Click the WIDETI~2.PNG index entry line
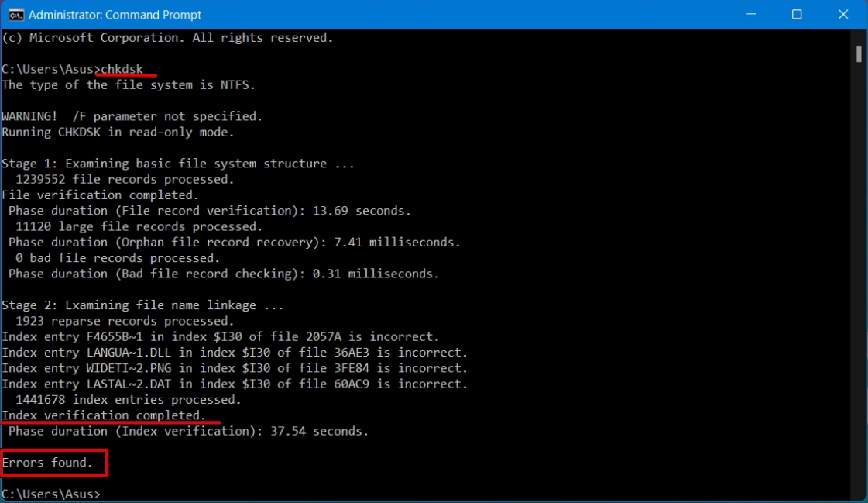The height and width of the screenshot is (503, 868). pyautogui.click(x=235, y=368)
